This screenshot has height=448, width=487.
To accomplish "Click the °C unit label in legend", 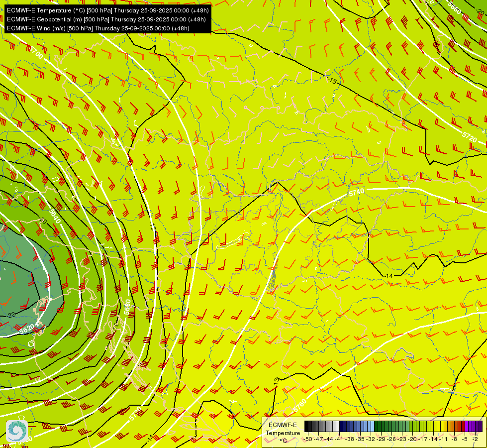I will tap(284, 441).
